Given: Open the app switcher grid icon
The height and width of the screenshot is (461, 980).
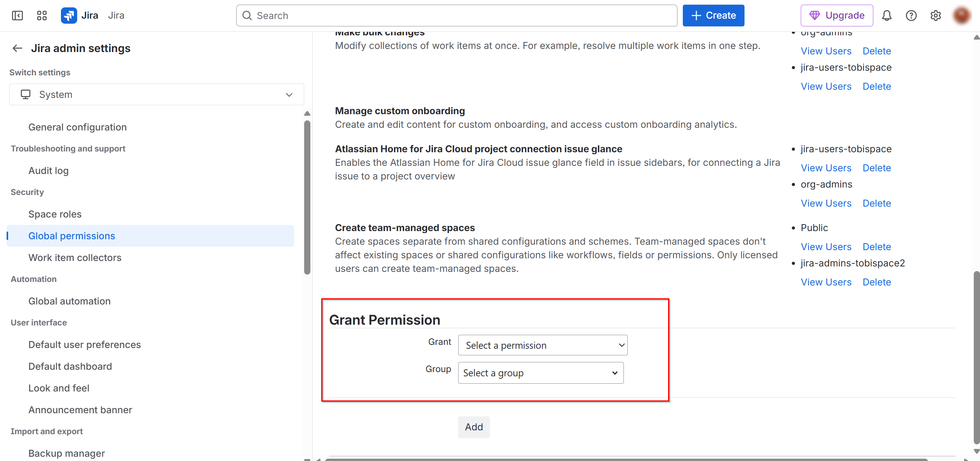Looking at the screenshot, I should tap(42, 16).
